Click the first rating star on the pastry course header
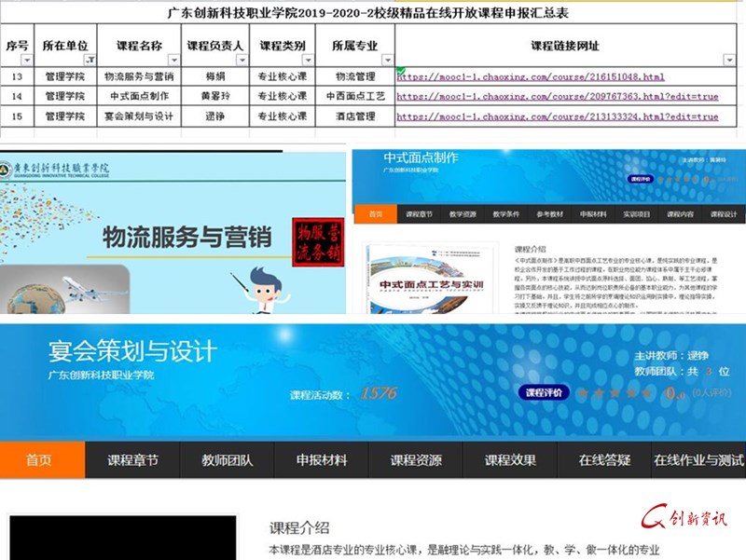Image resolution: width=746 pixels, height=560 pixels. 660,179
